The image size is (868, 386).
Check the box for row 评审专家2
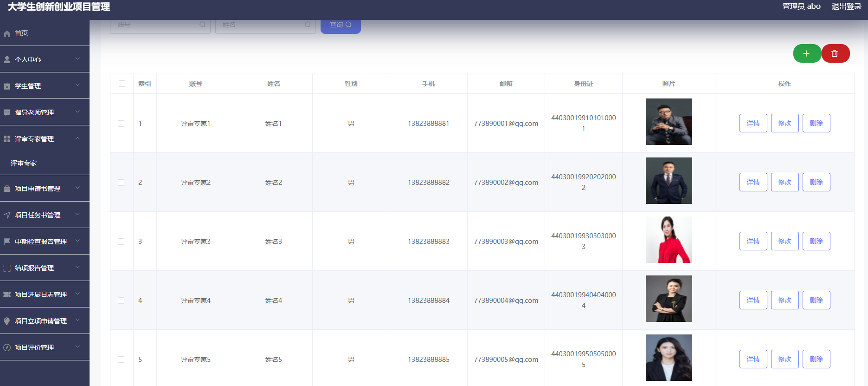coord(121,183)
